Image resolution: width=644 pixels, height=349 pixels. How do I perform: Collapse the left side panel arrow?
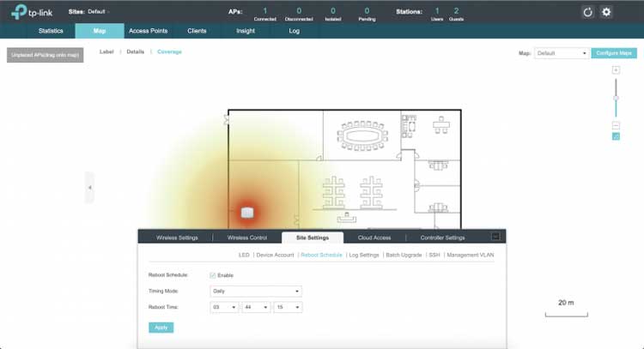pyautogui.click(x=89, y=187)
